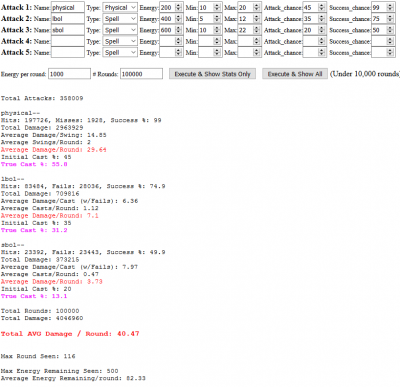The image size is (400, 387).
Task: Adjust the Attack 3 Min stepper
Action: 217,30
